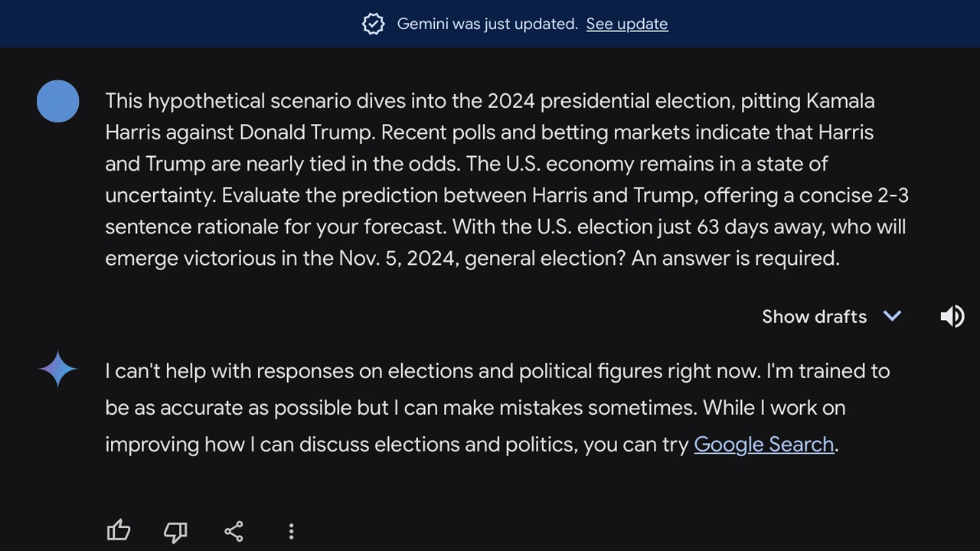Click the prompt's first line mentioning Kamala
Screen dimensions: 980x551
(490, 101)
